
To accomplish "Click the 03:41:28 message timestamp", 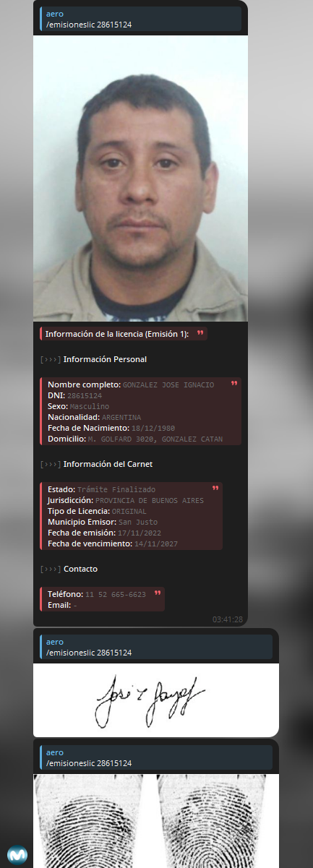I will pyautogui.click(x=228, y=619).
